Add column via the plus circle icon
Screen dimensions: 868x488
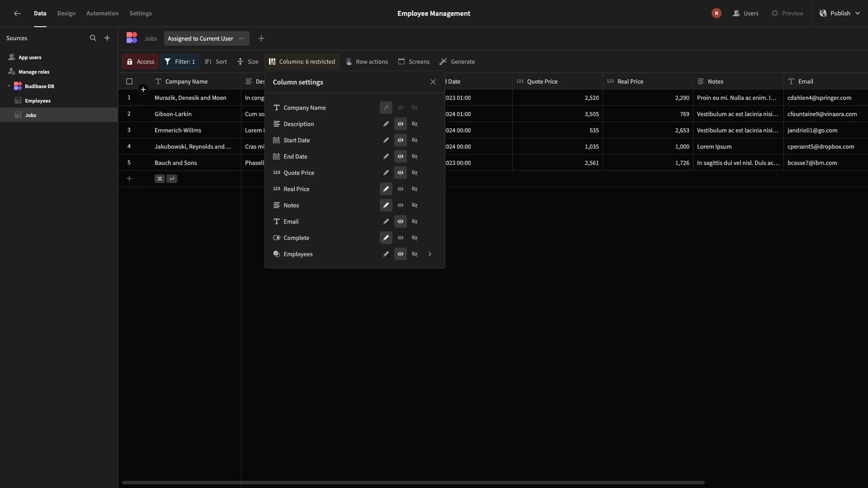[143, 89]
